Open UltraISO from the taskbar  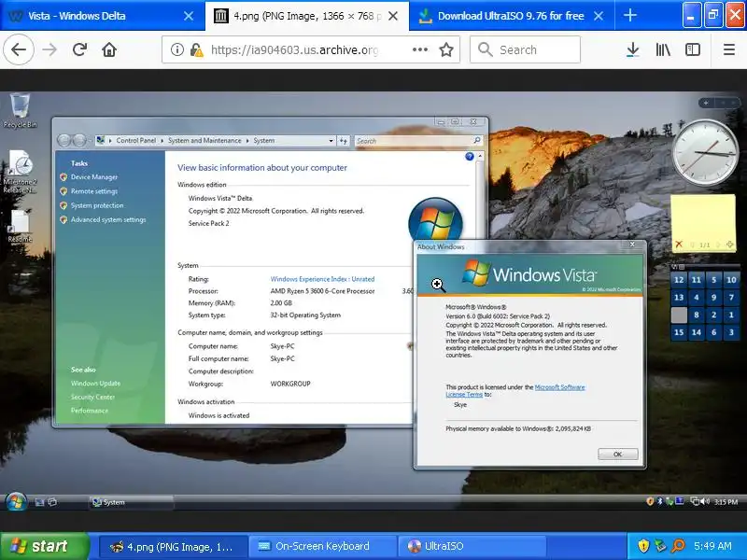pyautogui.click(x=472, y=546)
